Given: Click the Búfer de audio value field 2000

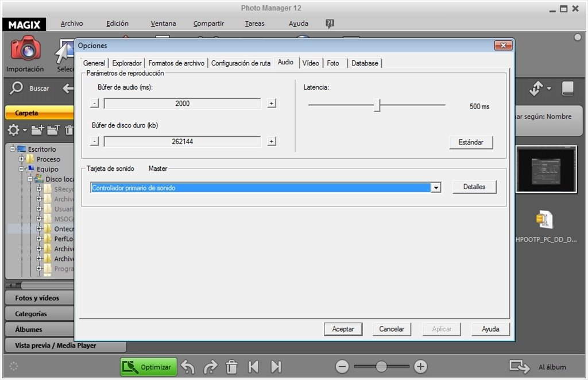Looking at the screenshot, I should pos(182,103).
